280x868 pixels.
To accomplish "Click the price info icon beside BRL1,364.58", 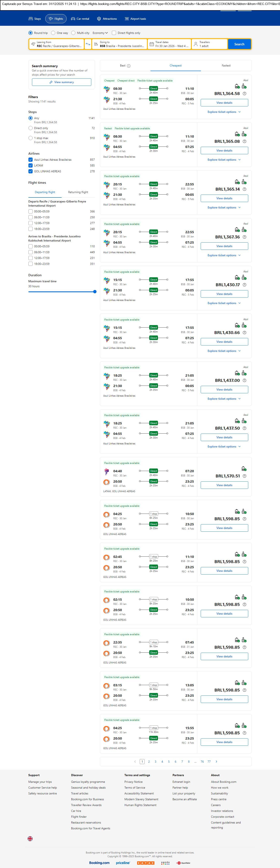I will pyautogui.click(x=244, y=94).
